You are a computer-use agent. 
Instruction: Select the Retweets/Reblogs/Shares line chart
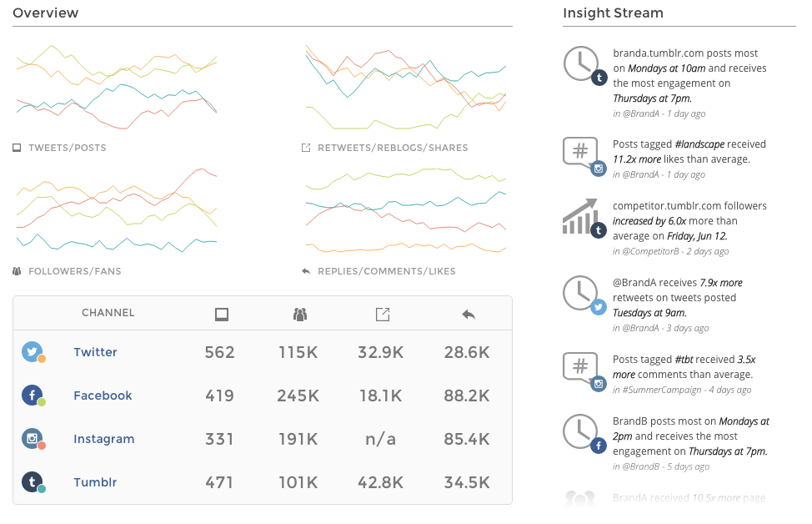click(406, 87)
